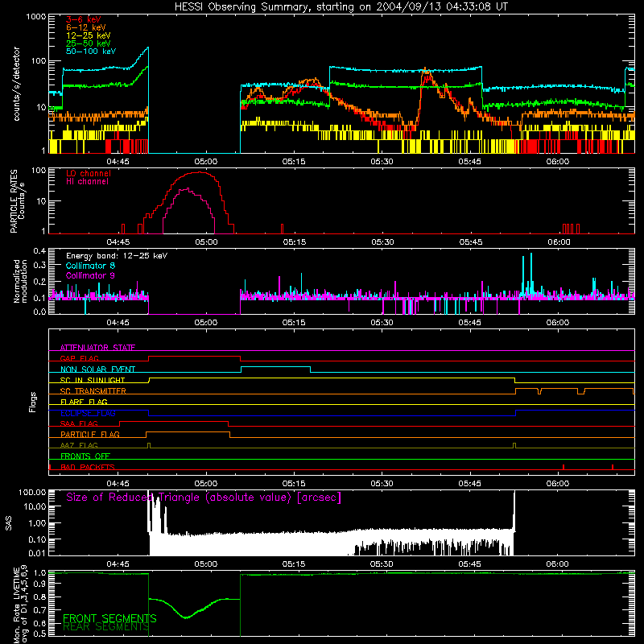Click the yellow 12-25 keV legend entry
This screenshot has width=644, height=644.
89,35
